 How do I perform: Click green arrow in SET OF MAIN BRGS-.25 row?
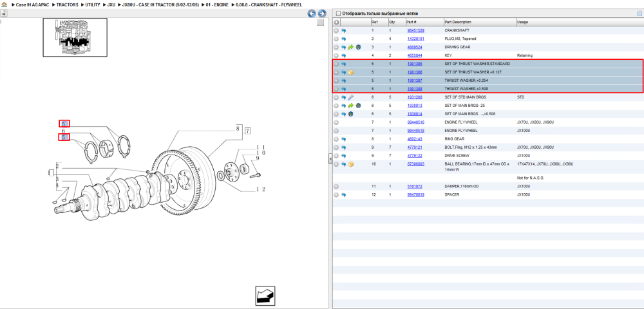tap(351, 106)
